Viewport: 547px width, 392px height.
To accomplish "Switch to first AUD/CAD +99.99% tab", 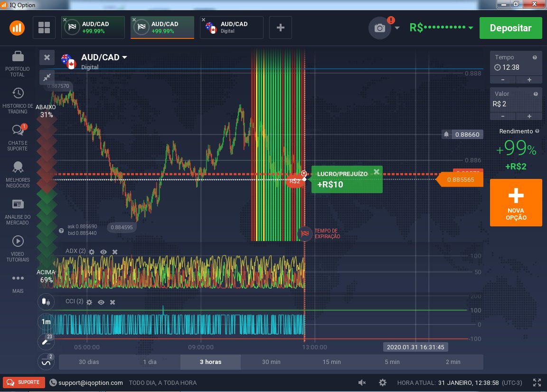I will click(93, 28).
